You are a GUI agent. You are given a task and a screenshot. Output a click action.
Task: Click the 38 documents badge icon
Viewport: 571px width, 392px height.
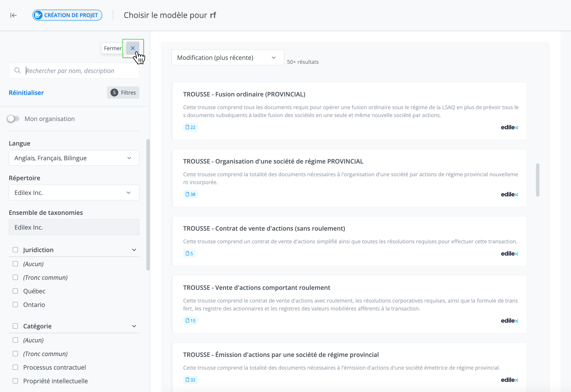click(187, 194)
